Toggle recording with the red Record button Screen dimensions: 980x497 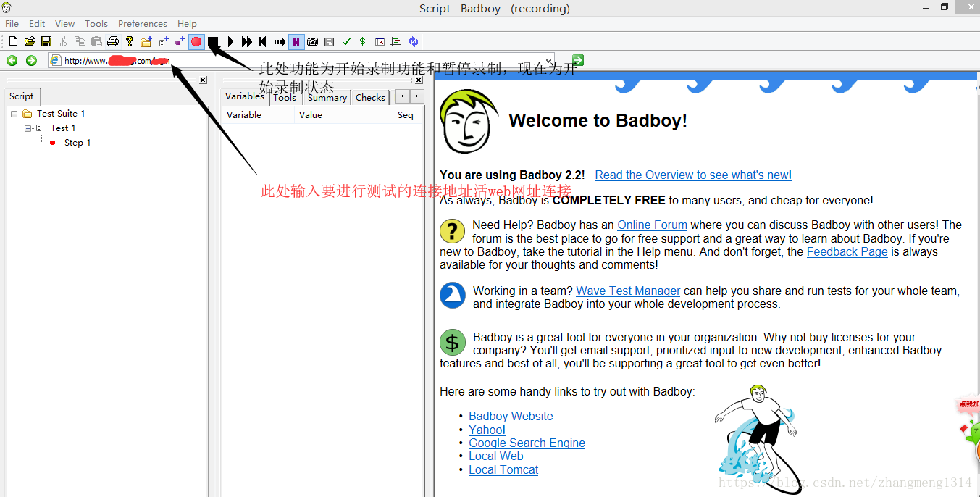click(196, 42)
